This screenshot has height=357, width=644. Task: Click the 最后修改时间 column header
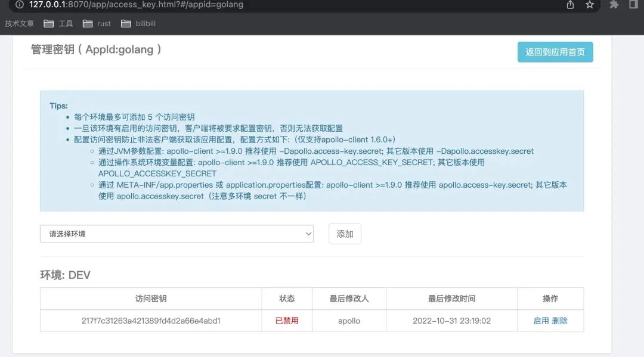click(451, 299)
